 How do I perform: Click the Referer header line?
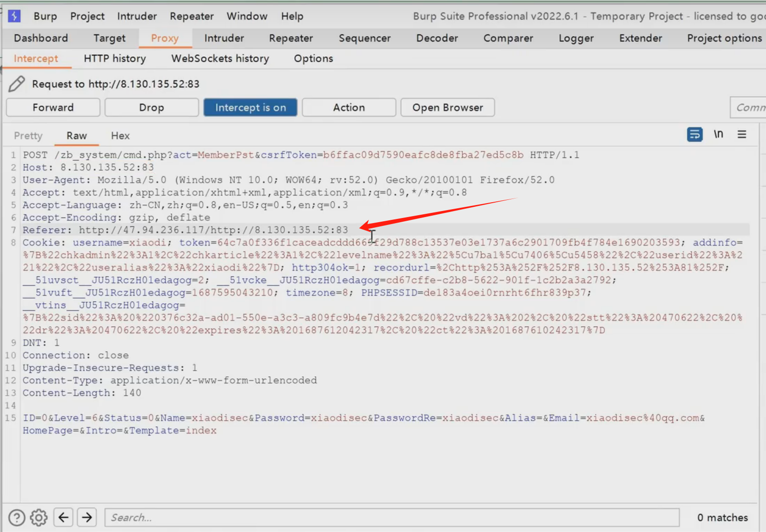point(185,230)
